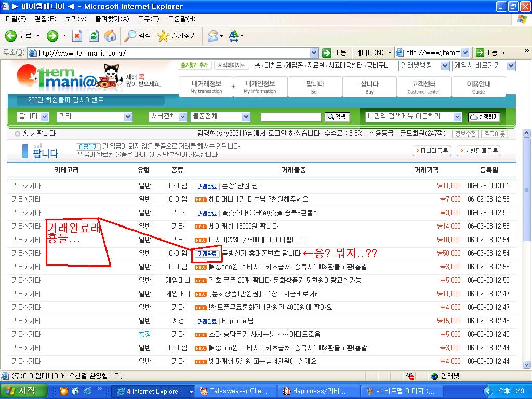Open the Mail toolbar icon
Screen dimensions: 532x399
(212, 36)
